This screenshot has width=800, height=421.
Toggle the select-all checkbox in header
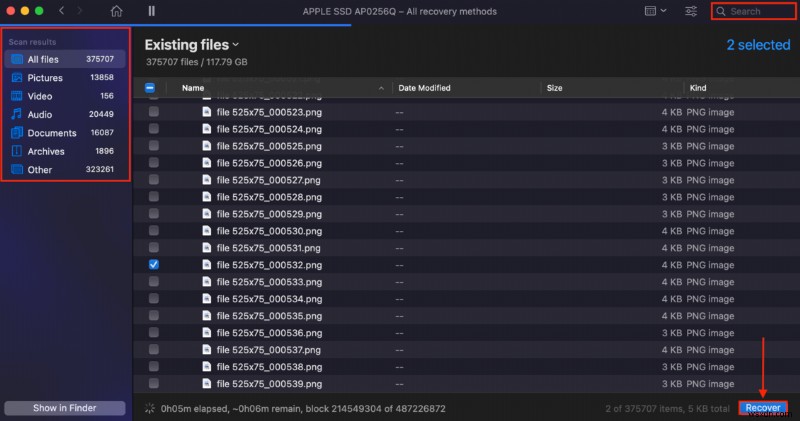click(151, 88)
